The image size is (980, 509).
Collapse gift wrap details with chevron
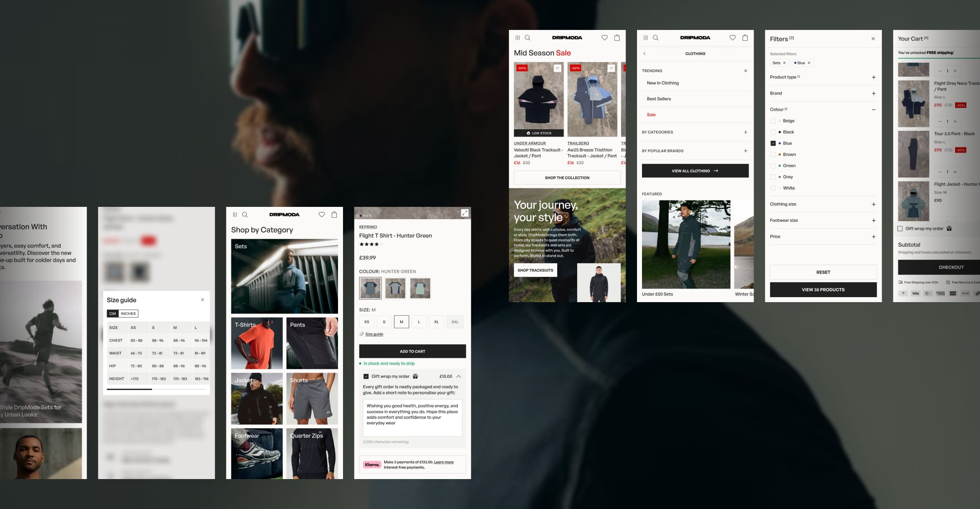[x=459, y=377]
